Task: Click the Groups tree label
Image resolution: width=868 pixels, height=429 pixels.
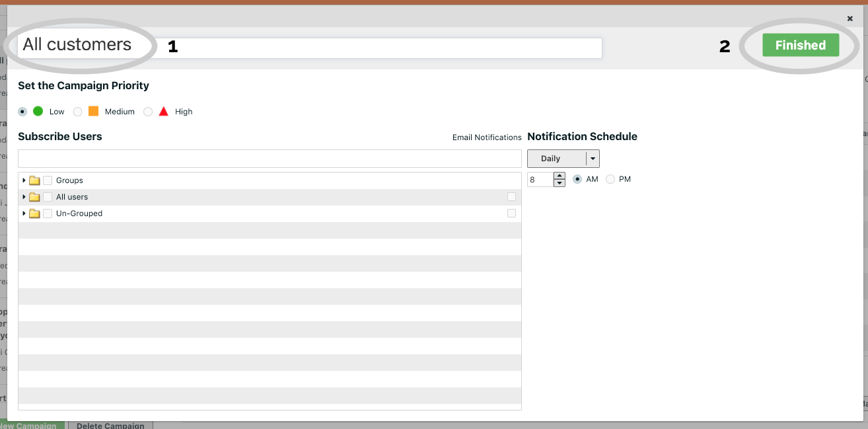Action: pyautogui.click(x=69, y=180)
